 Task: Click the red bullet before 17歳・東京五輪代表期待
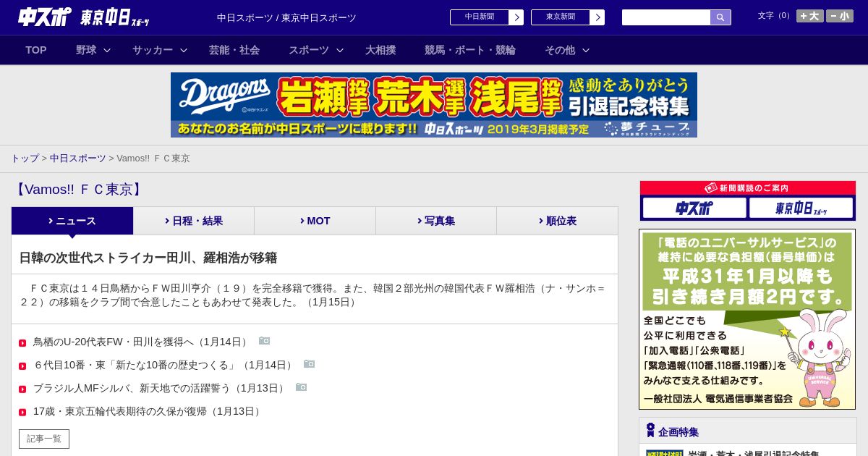[22, 413]
